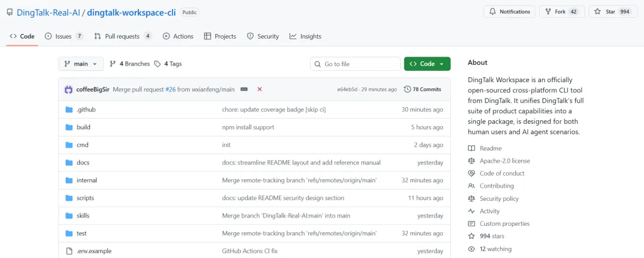Screen dimensions: 644x258
Task: Open the Projects tab
Action: point(220,36)
